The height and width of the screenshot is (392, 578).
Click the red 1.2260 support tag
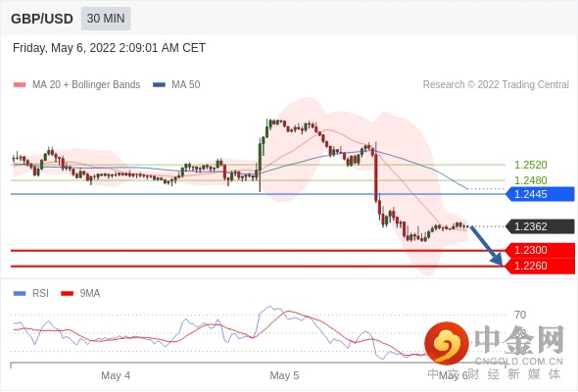point(540,266)
